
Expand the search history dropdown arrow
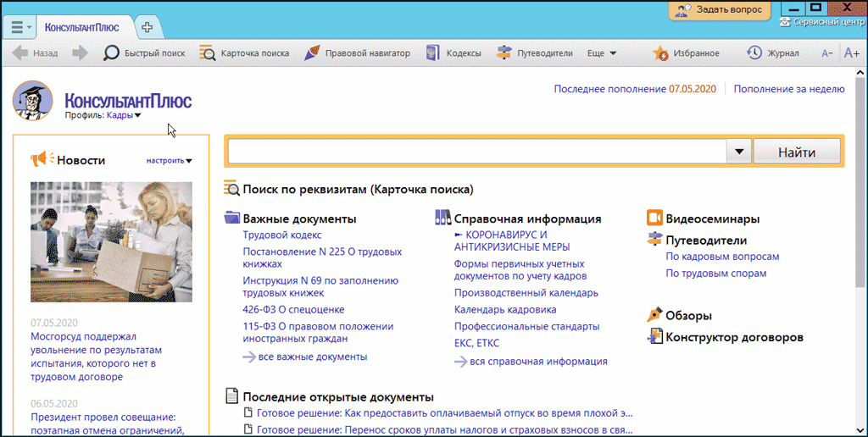point(739,151)
